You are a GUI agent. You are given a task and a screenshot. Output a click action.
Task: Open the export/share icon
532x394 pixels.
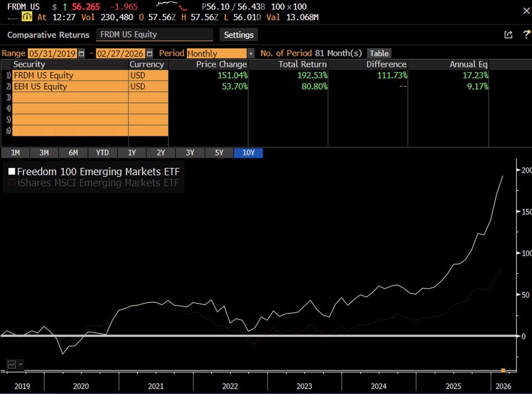pyautogui.click(x=509, y=35)
